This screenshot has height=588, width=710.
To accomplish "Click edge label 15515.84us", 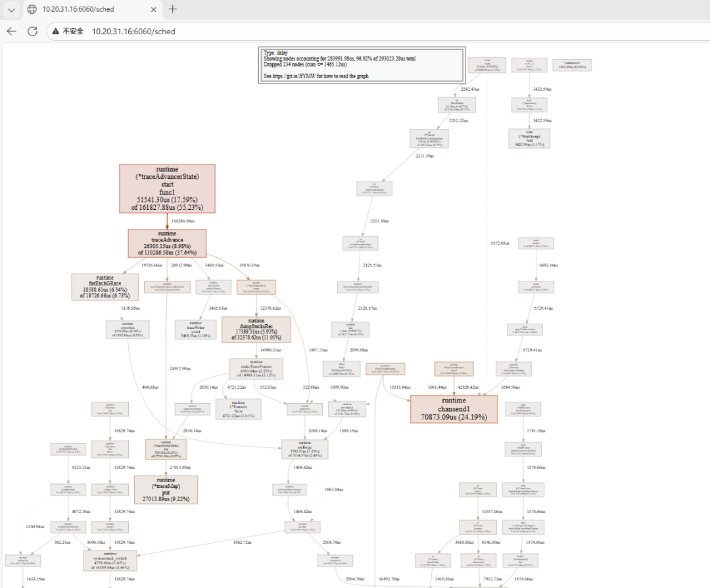I will click(x=400, y=387).
